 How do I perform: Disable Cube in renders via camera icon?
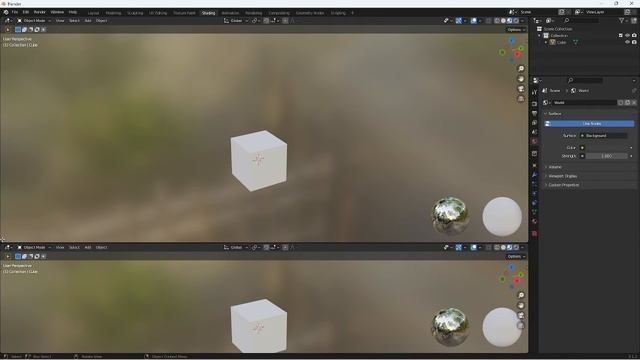[634, 42]
